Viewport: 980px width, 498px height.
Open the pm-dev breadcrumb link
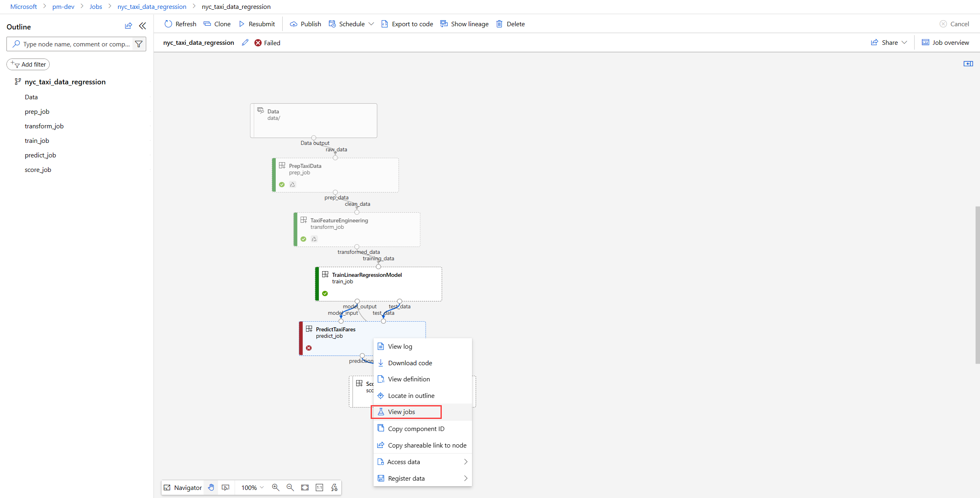point(63,6)
